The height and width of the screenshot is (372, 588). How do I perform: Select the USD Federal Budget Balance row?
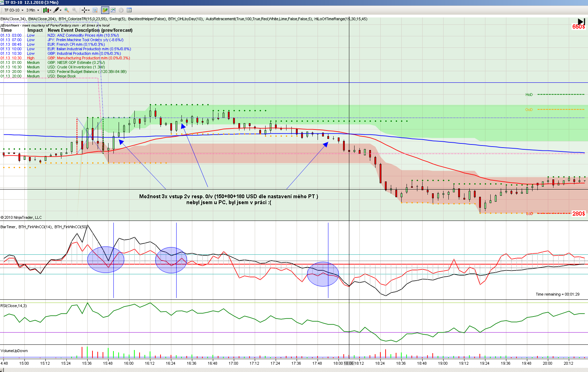coord(64,72)
